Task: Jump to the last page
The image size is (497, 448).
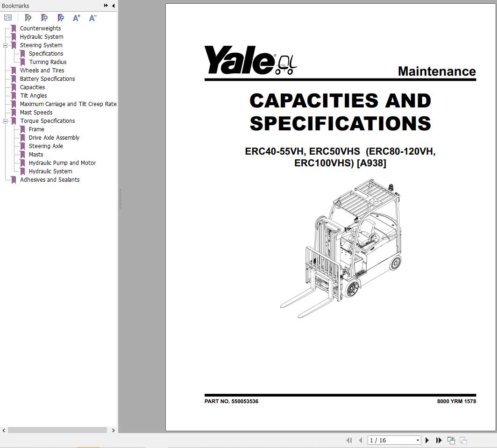Action: pyautogui.click(x=439, y=440)
